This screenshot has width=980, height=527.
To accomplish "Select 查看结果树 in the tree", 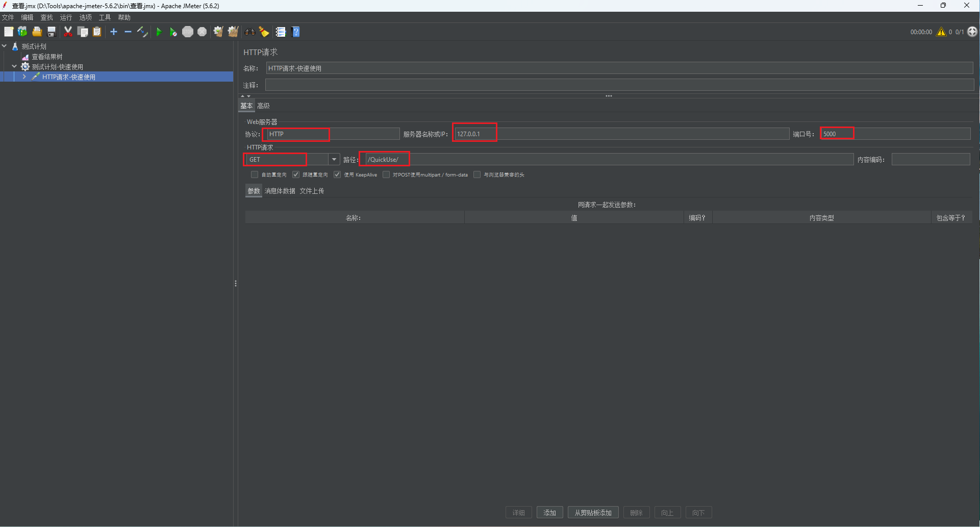I will (x=47, y=57).
